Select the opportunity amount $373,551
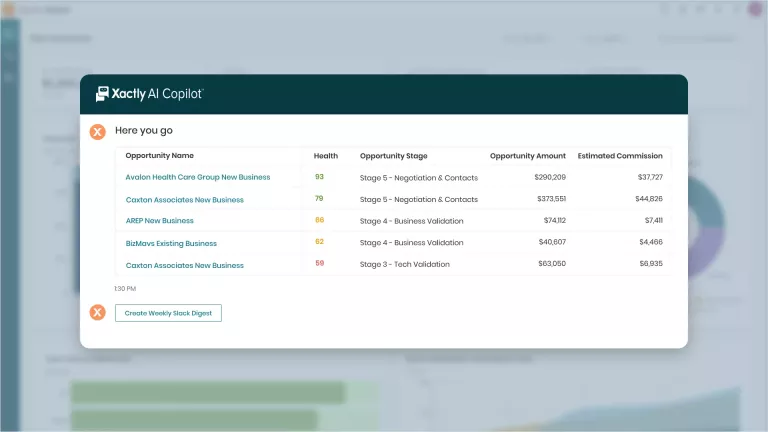 tap(551, 198)
